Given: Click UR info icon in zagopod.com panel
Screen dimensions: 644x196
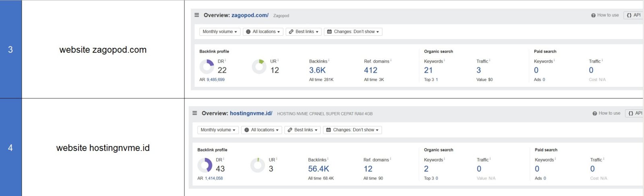Looking at the screenshot, I should click(x=278, y=60).
